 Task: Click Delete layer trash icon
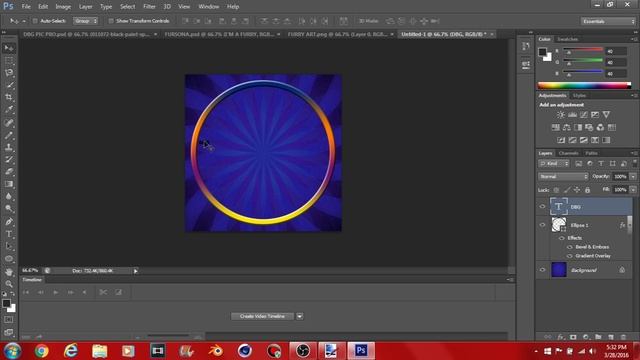623,337
